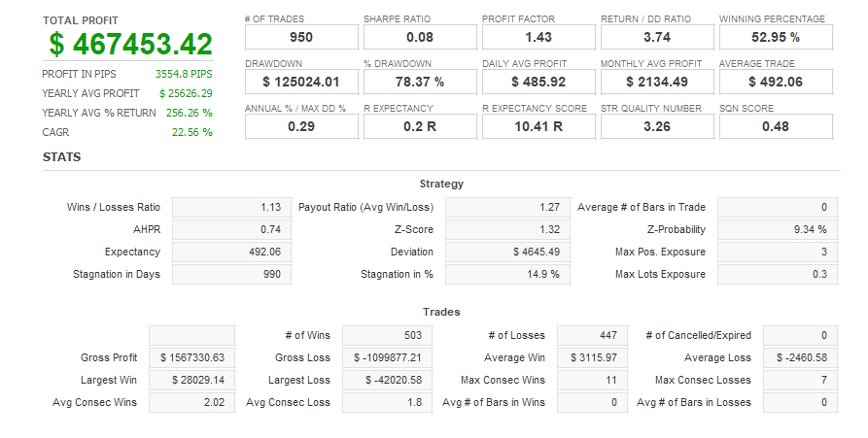Image resolution: width=868 pixels, height=438 pixels.
Task: Select the % Drawdown value box
Action: tap(420, 83)
